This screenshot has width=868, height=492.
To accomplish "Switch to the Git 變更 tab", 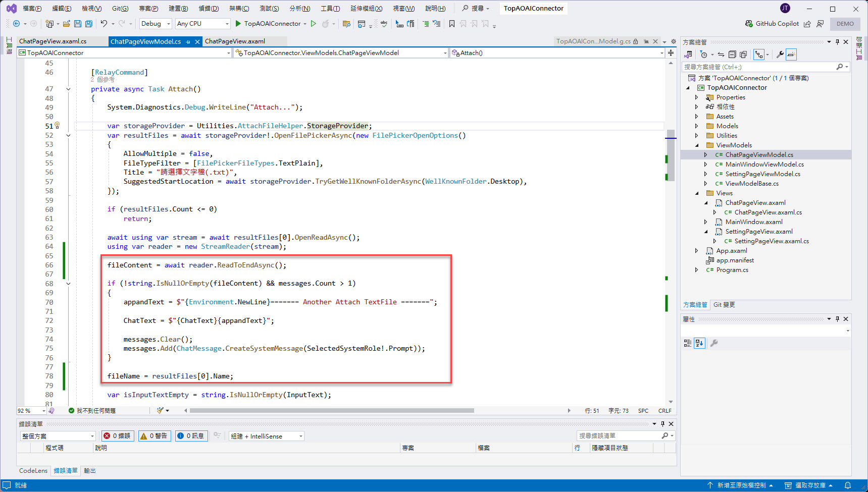I will [x=724, y=305].
